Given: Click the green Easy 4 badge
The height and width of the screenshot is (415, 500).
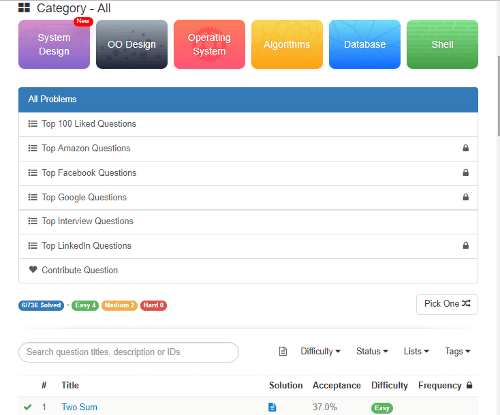Looking at the screenshot, I should pos(85,305).
